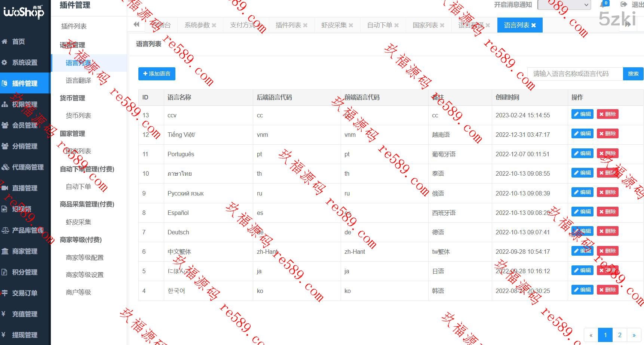The image size is (644, 345).
Task: Click the notification bell icon
Action: (603, 4)
